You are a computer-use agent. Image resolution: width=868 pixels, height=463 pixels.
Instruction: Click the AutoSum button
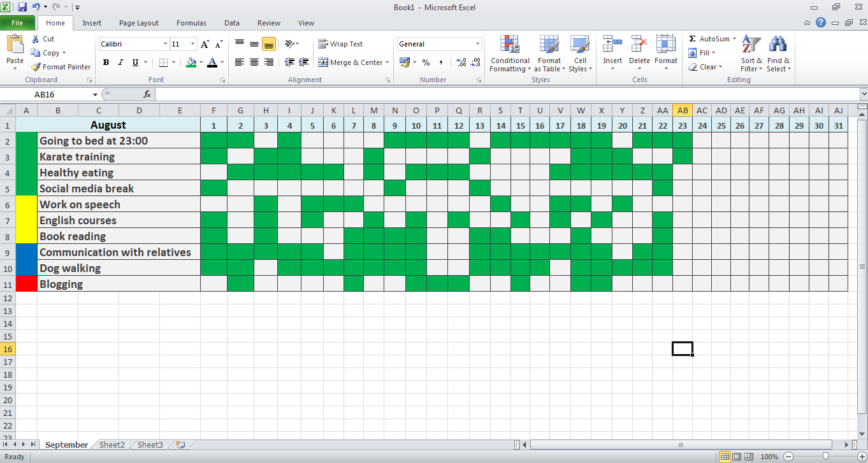(x=709, y=39)
